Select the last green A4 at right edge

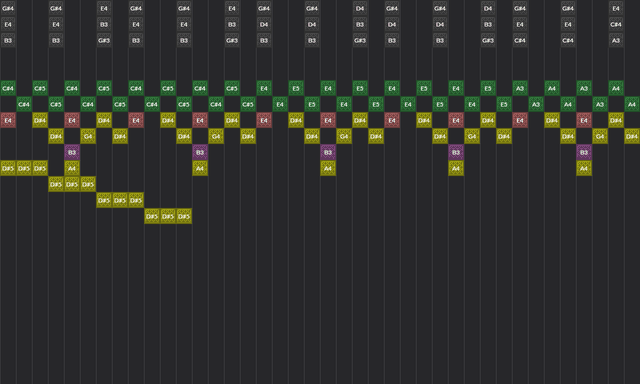[632, 104]
